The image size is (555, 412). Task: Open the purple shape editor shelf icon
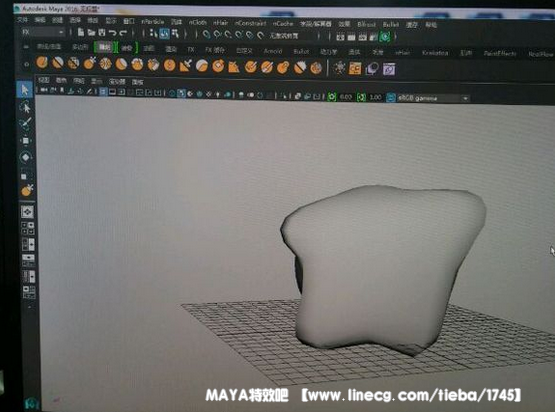click(x=389, y=69)
